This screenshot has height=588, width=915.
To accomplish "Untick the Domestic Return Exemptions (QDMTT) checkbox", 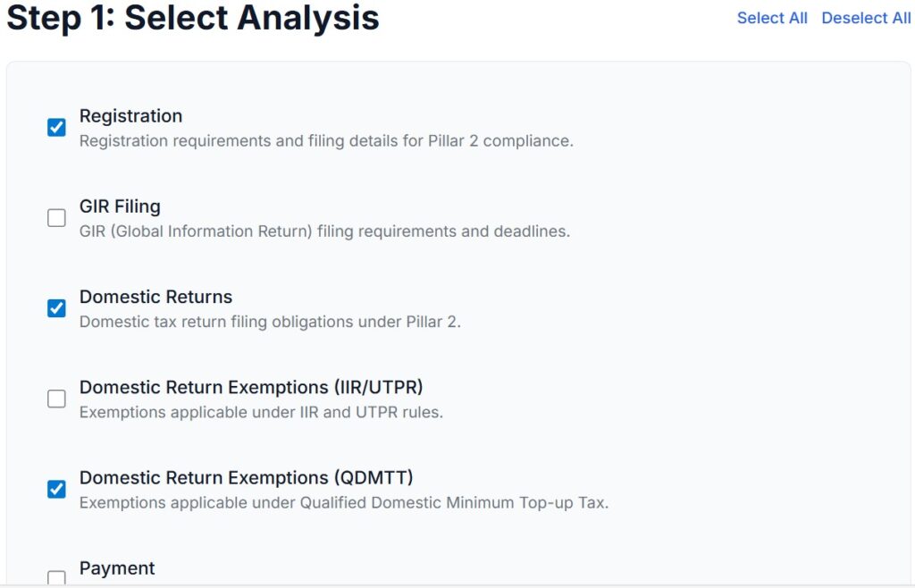I will tap(56, 489).
